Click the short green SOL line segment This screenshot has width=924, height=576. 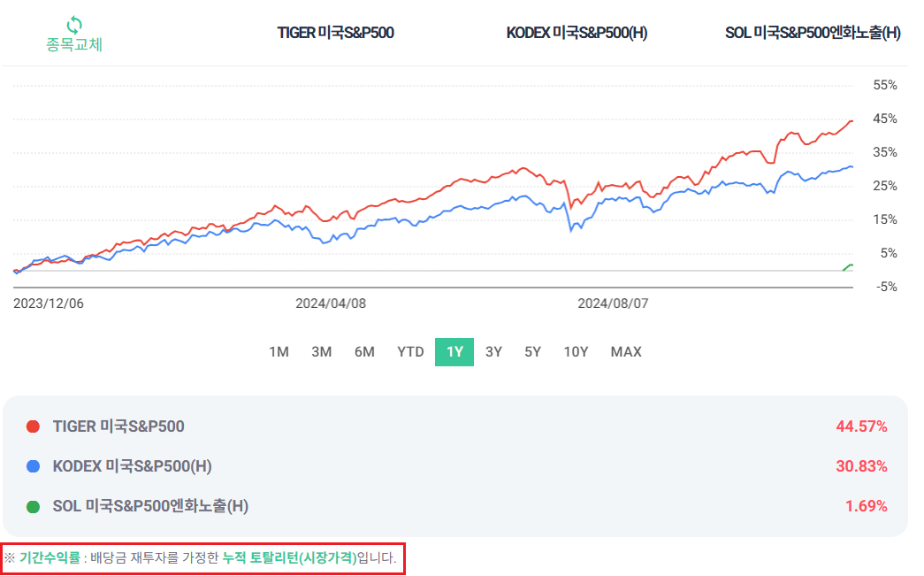click(x=848, y=268)
